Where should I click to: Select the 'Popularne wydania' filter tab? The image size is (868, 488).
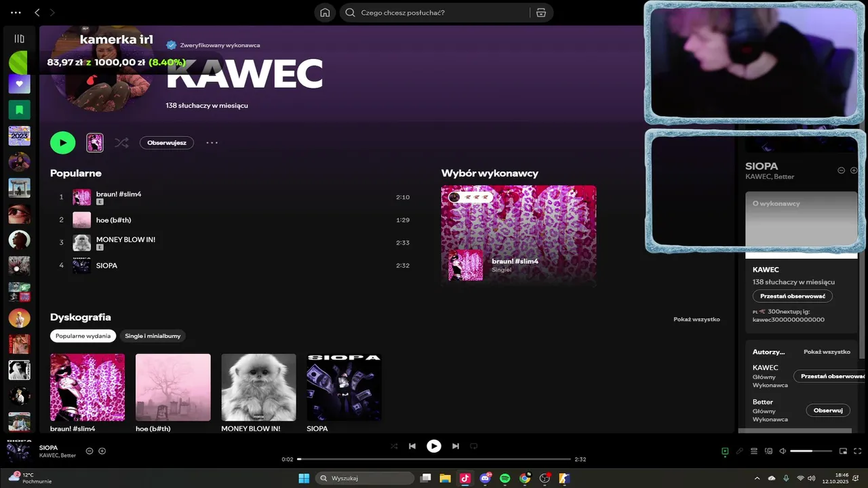(83, 335)
